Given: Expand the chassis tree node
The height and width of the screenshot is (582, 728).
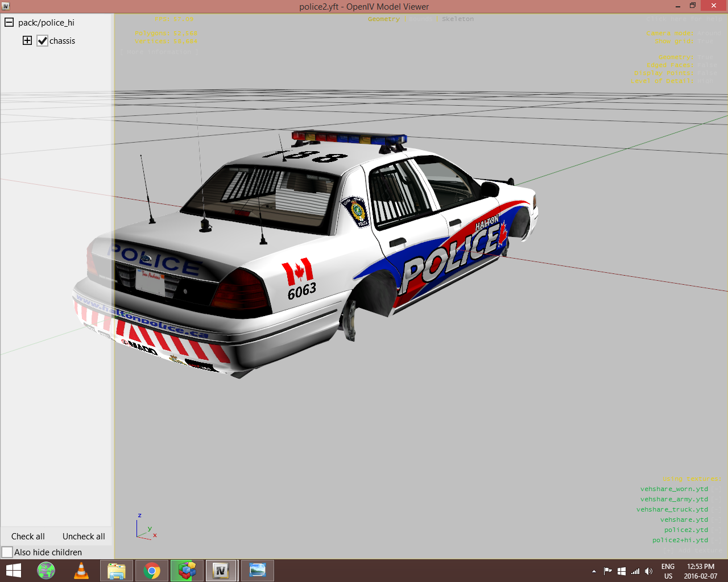Looking at the screenshot, I should pos(27,40).
